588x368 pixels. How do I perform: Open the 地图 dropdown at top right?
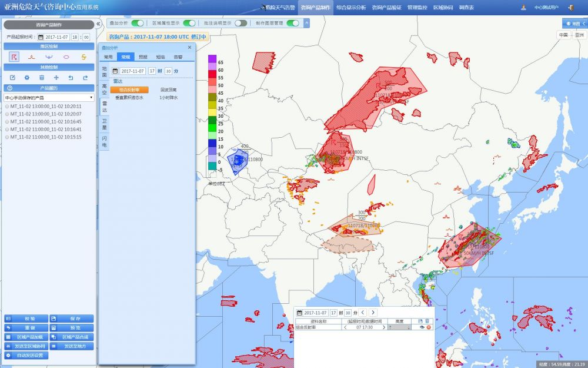pyautogui.click(x=574, y=24)
